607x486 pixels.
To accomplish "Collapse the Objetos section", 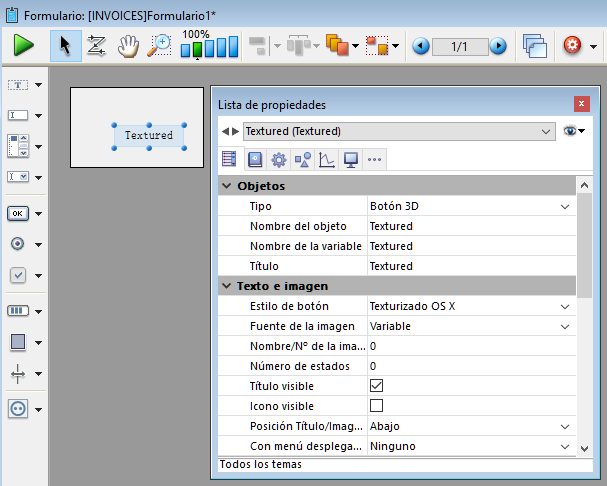I will tap(225, 186).
